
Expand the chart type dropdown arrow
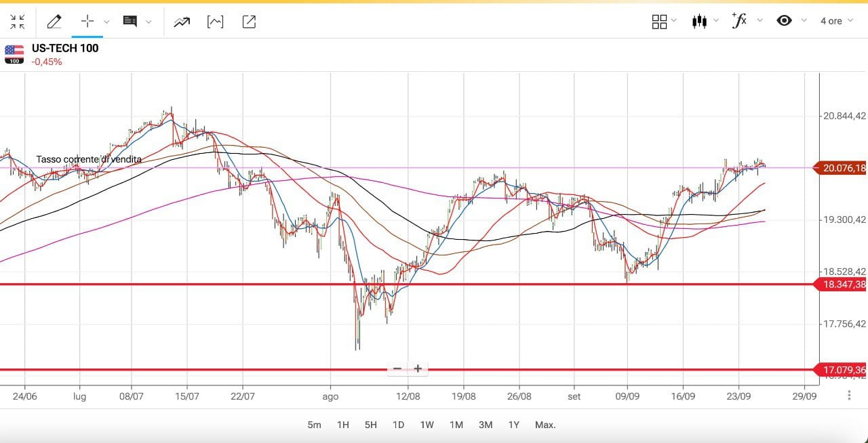(x=716, y=20)
